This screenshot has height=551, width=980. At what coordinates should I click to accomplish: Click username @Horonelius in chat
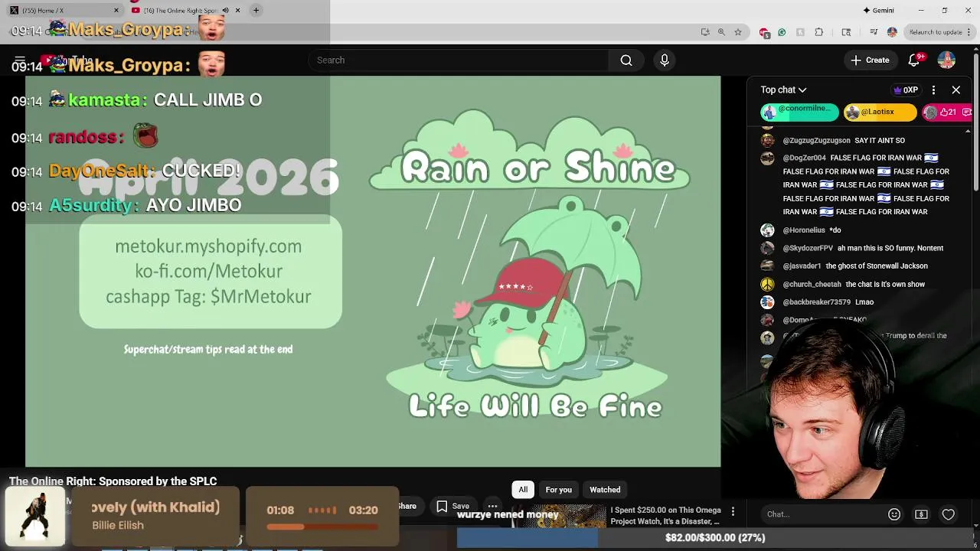804,230
